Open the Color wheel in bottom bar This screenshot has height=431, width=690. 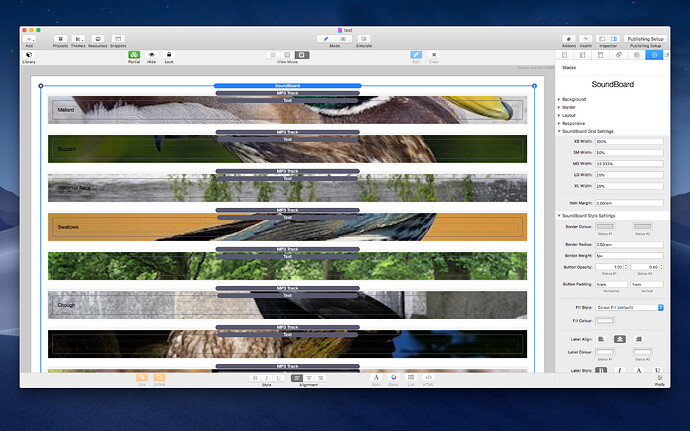393,377
